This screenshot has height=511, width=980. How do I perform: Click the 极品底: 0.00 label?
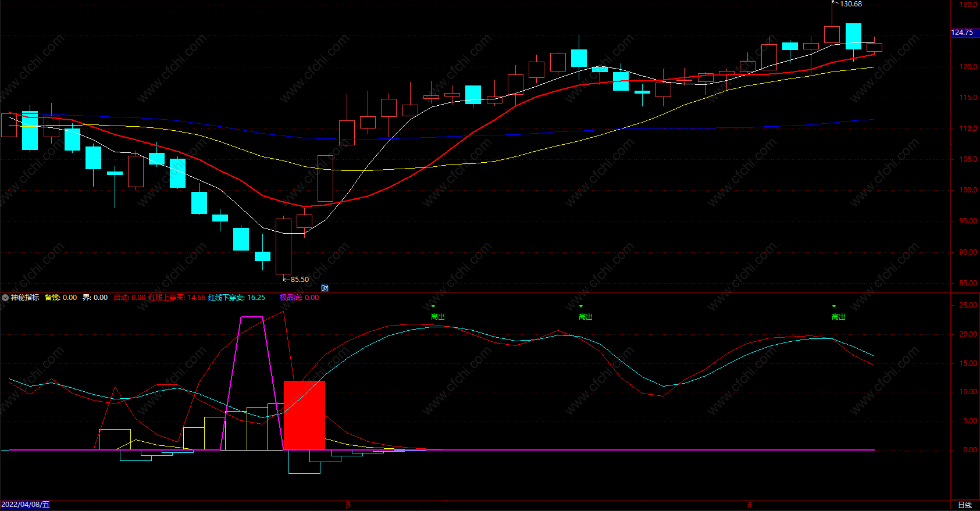coord(299,298)
